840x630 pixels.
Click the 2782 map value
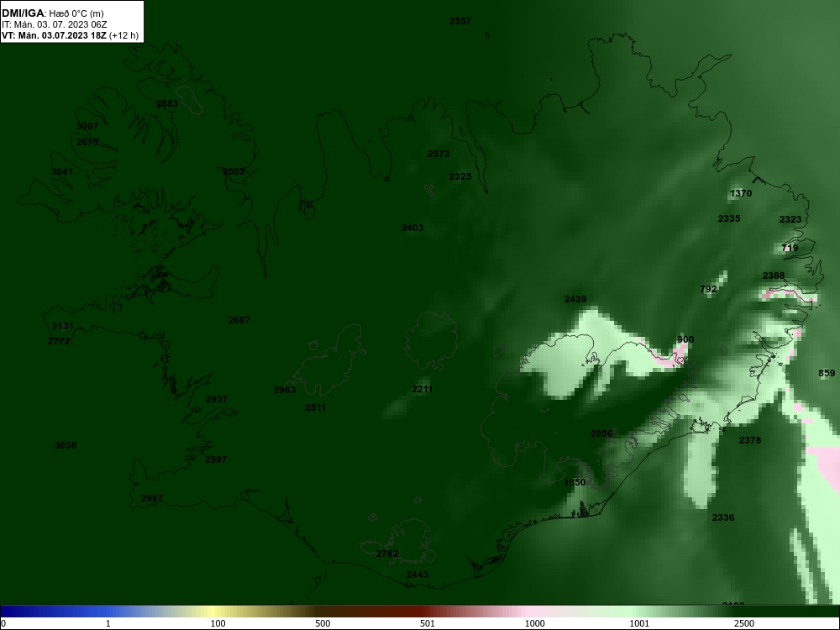point(386,554)
